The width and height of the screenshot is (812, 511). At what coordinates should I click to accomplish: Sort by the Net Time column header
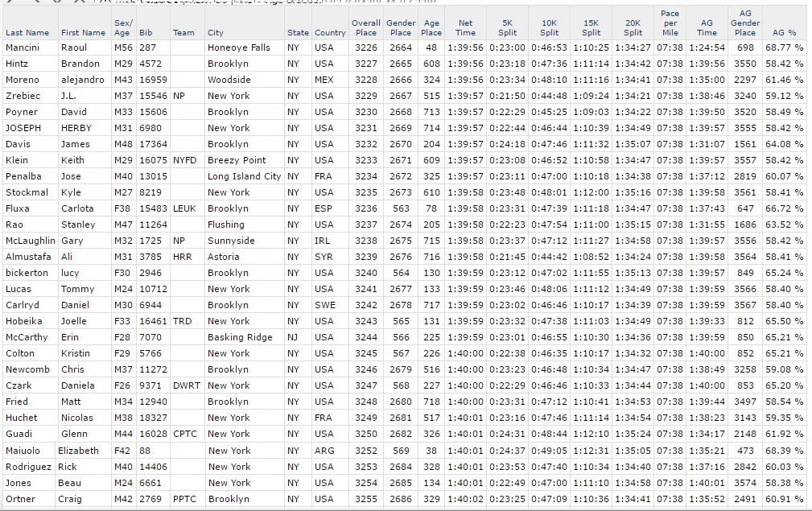tap(465, 28)
